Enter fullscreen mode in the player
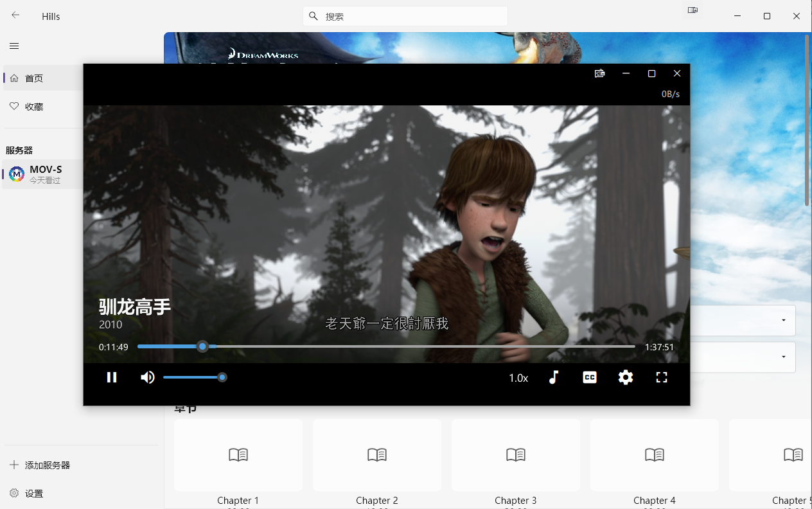 tap(661, 377)
